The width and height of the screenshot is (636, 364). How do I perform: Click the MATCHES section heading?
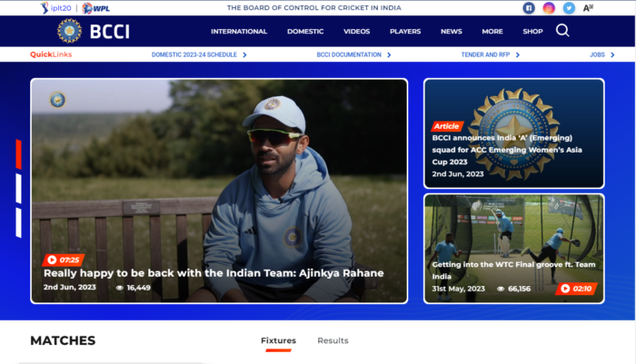click(63, 340)
